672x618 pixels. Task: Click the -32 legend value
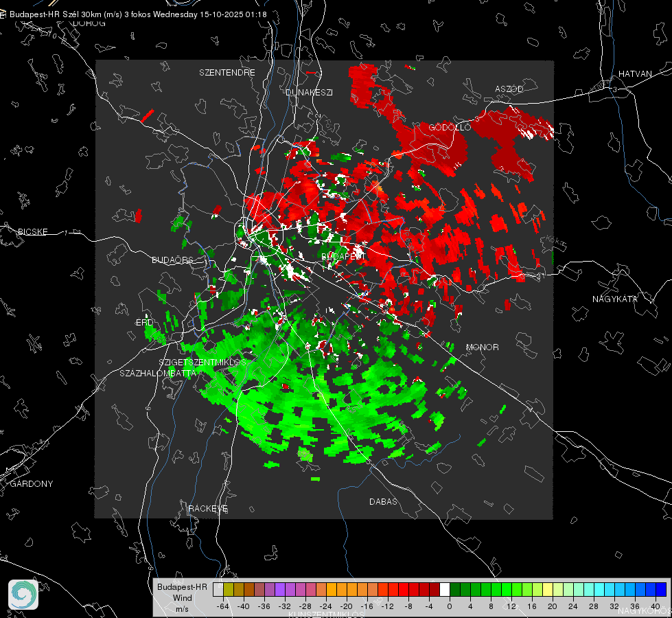(x=284, y=606)
